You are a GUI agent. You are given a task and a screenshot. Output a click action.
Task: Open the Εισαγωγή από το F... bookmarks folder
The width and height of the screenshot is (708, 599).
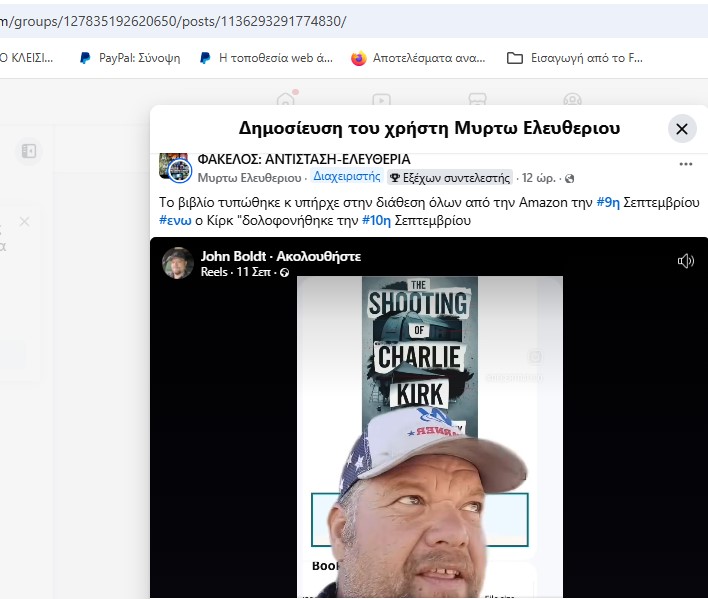575,58
